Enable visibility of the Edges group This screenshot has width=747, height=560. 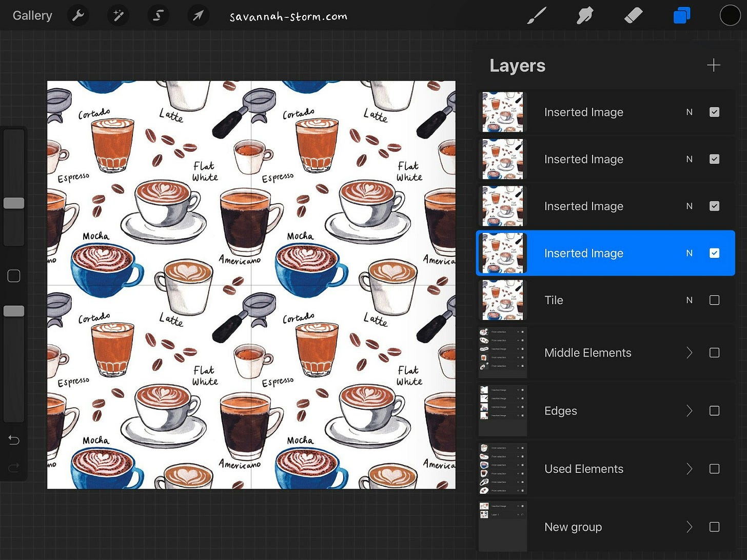pos(714,411)
